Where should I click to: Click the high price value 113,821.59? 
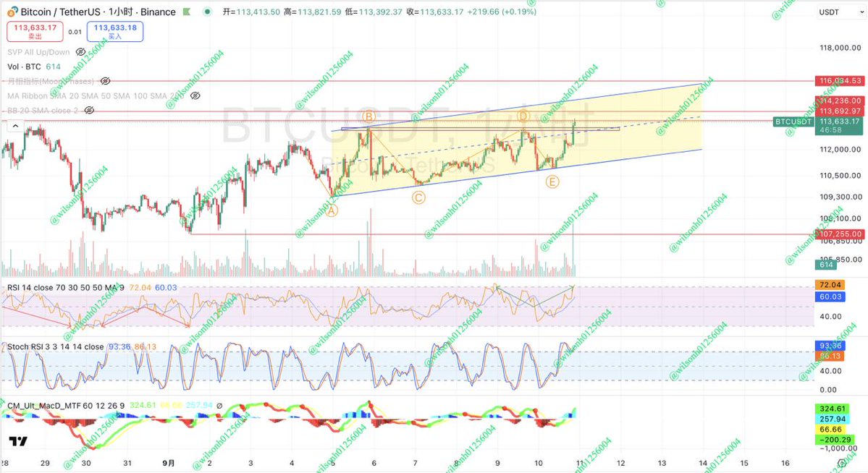pyautogui.click(x=319, y=12)
